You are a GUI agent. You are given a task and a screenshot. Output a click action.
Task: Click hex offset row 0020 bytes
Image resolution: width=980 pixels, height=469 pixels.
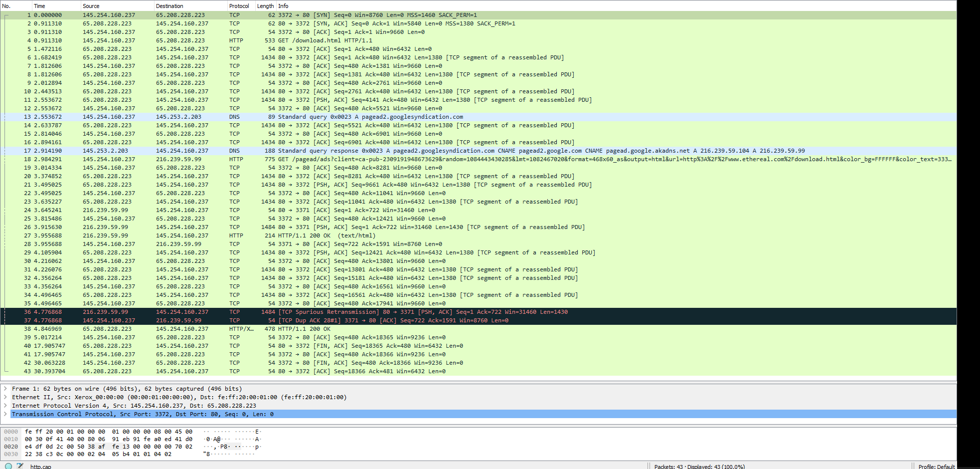click(109, 447)
